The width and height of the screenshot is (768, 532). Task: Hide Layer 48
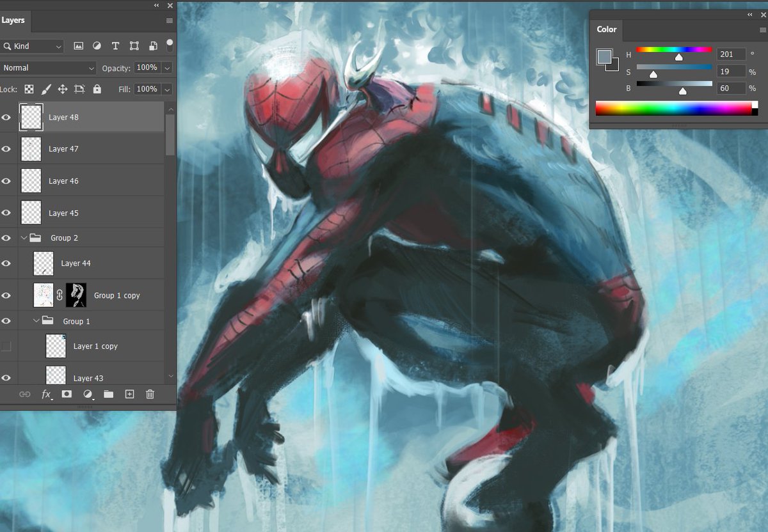[x=6, y=118]
